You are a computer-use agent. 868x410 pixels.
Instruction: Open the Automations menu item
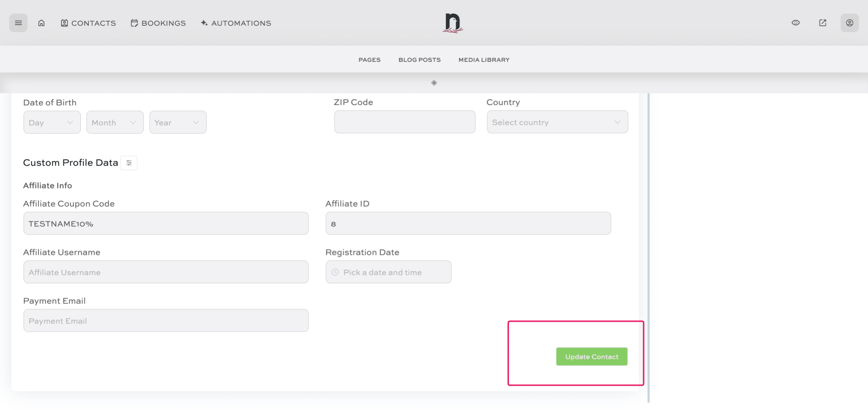236,23
